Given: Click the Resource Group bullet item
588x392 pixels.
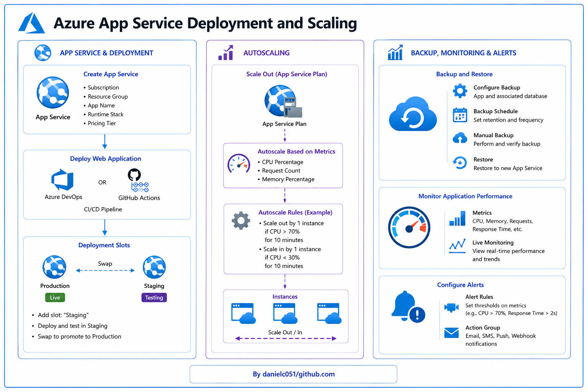Looking at the screenshot, I should (106, 96).
